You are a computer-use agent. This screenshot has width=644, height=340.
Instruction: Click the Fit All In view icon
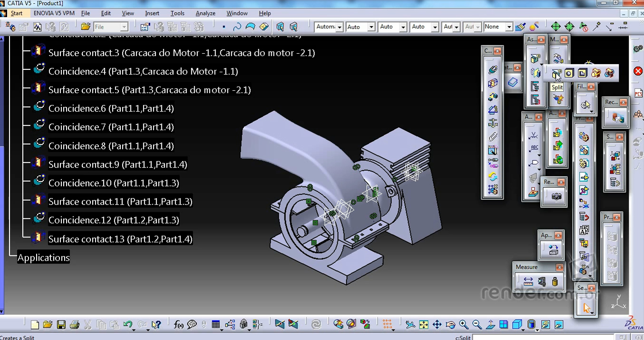(423, 325)
